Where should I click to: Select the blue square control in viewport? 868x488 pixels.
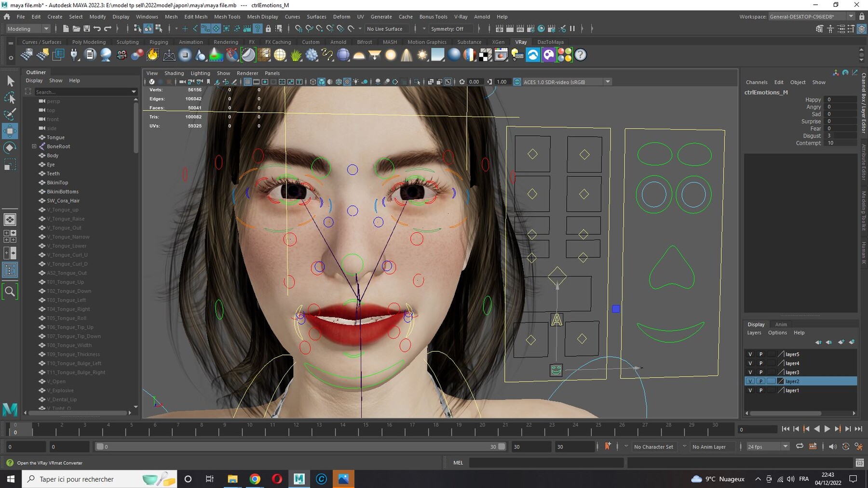[x=616, y=309]
